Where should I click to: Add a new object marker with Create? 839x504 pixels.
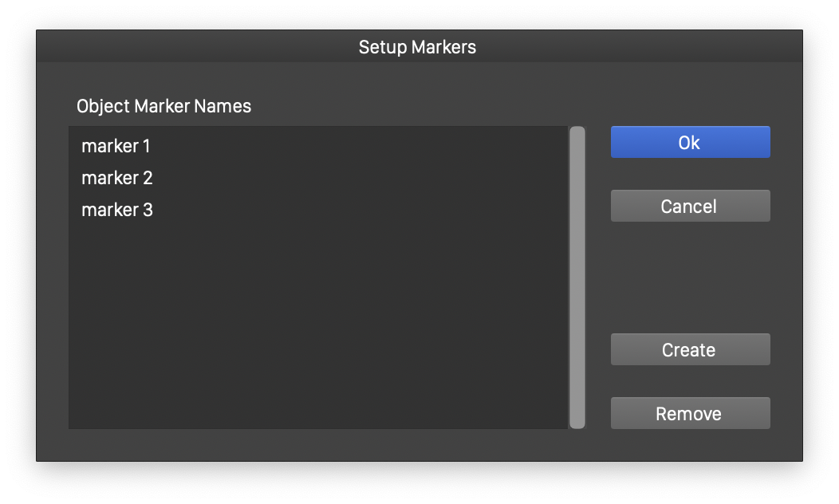click(690, 349)
